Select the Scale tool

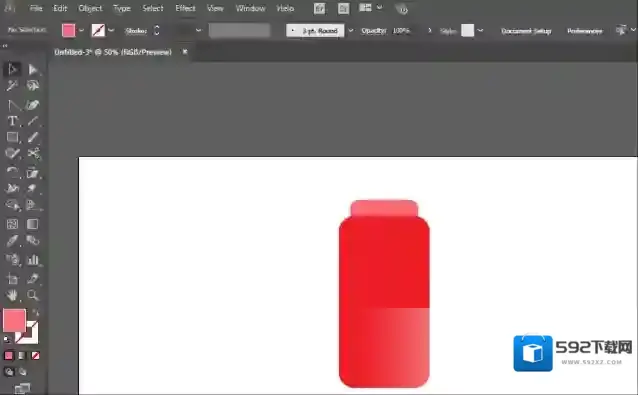click(33, 172)
